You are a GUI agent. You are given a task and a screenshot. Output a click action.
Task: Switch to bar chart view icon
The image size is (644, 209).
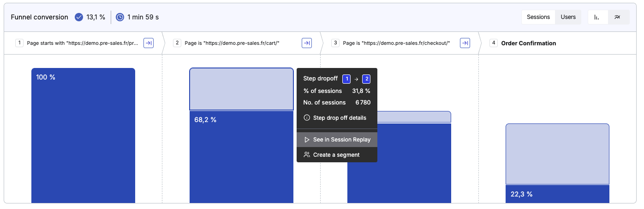coord(598,17)
